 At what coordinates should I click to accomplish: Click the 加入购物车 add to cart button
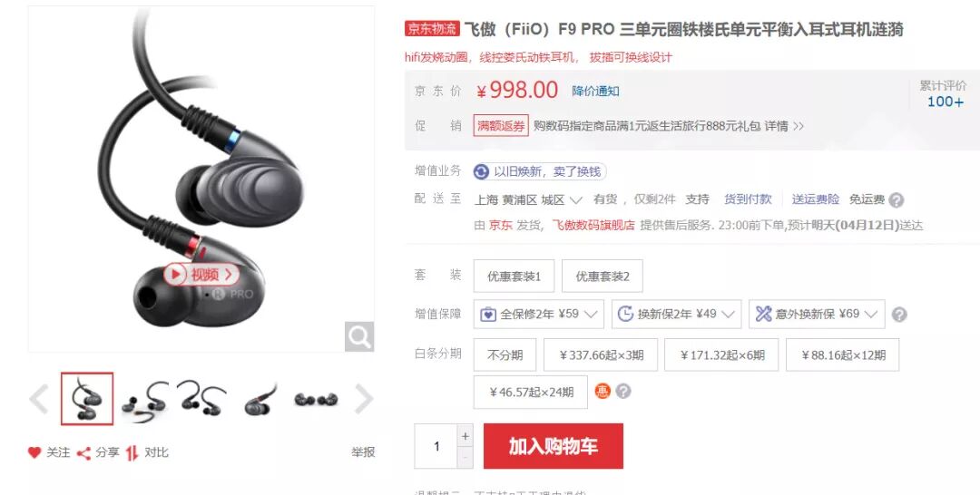pos(554,446)
